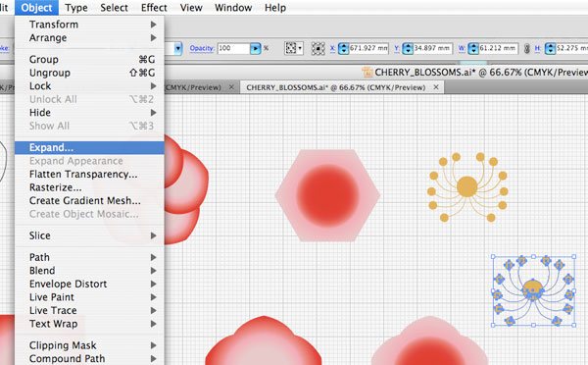Click the X position field 671.927 mm
Screen dimensions: 588x365
pyautogui.click(x=368, y=48)
